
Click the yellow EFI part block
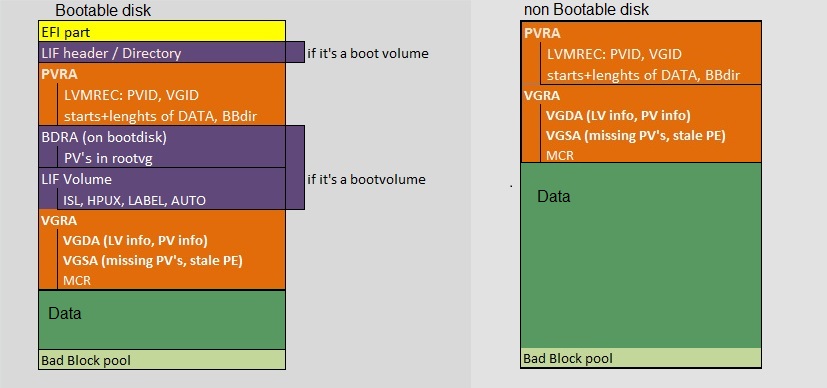tap(162, 32)
